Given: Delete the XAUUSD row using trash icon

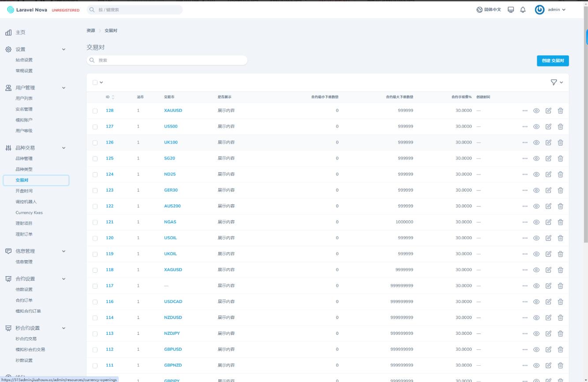Looking at the screenshot, I should coord(560,111).
